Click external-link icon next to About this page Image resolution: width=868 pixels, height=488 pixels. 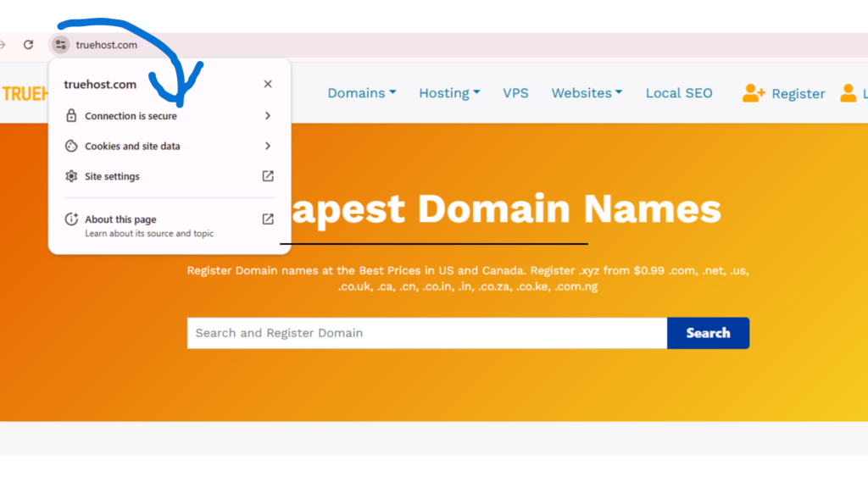pyautogui.click(x=267, y=219)
